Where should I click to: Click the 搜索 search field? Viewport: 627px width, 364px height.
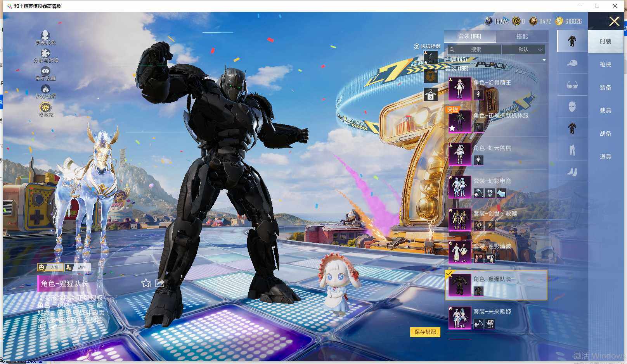tap(474, 50)
